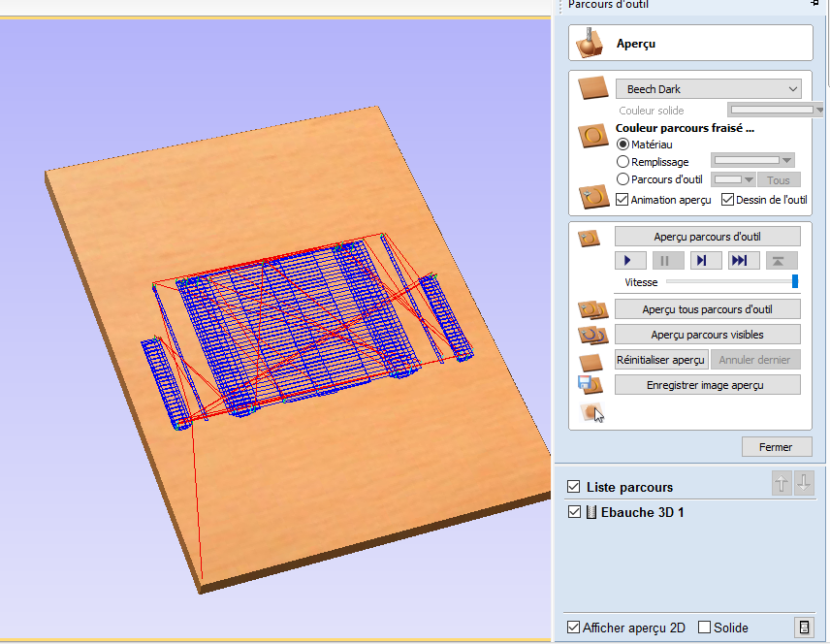
Task: Click the Aperçu header tool icon
Action: point(590,43)
